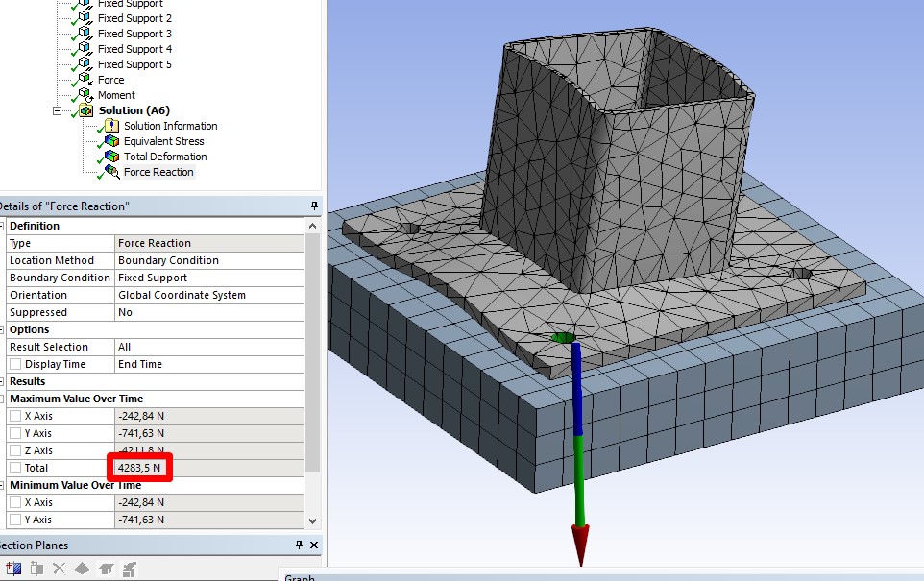Click the details panel scroll up arrow

313,226
